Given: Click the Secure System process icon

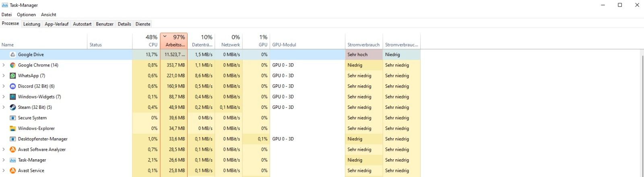Looking at the screenshot, I should click(13, 118).
